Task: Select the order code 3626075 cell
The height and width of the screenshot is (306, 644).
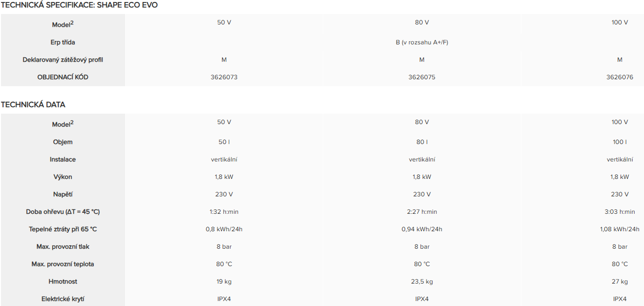Action: click(x=422, y=77)
